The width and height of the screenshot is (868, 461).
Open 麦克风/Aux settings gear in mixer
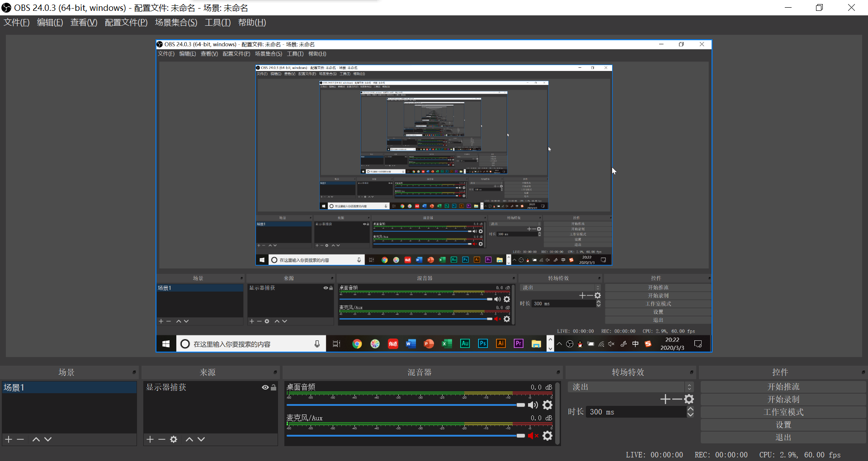pyautogui.click(x=547, y=436)
